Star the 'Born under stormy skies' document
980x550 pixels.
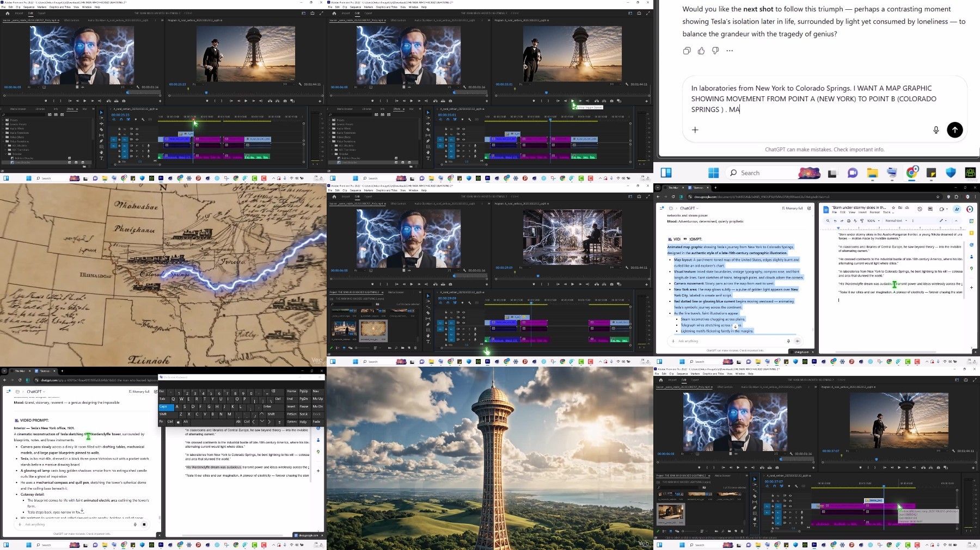[x=893, y=208]
